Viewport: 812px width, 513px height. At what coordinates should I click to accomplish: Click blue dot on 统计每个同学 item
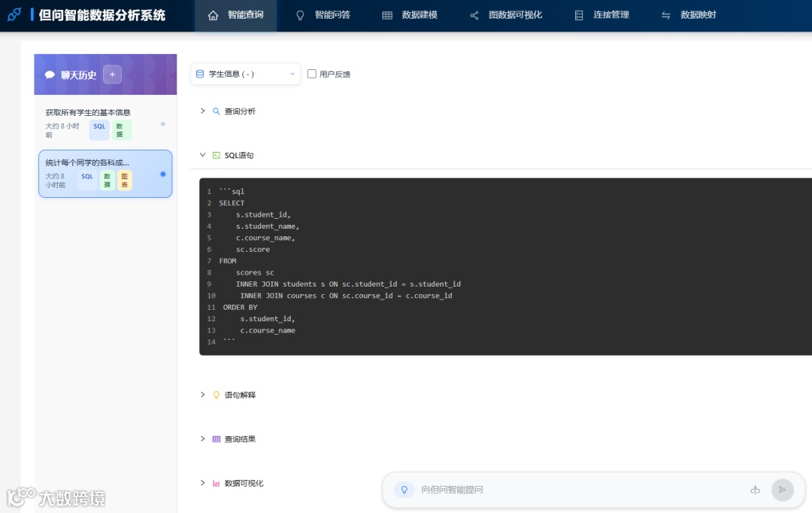pyautogui.click(x=163, y=174)
